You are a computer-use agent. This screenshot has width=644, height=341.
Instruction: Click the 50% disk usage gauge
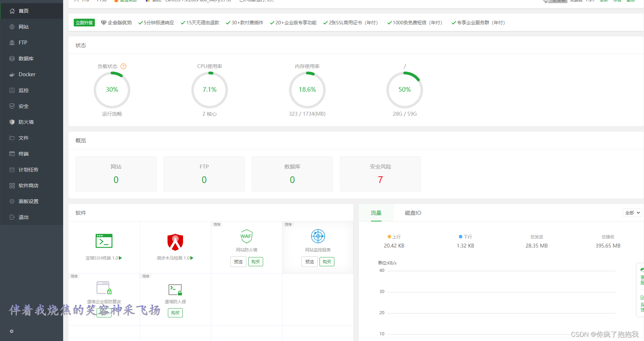click(405, 90)
